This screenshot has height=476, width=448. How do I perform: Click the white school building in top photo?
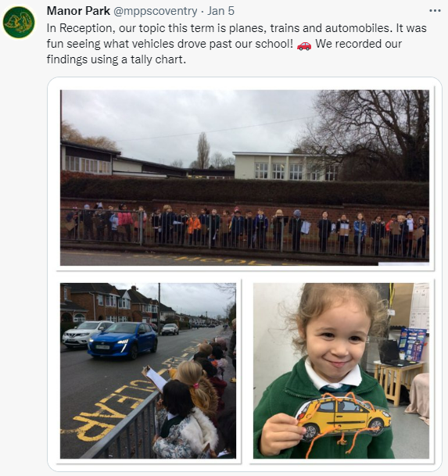point(285,166)
